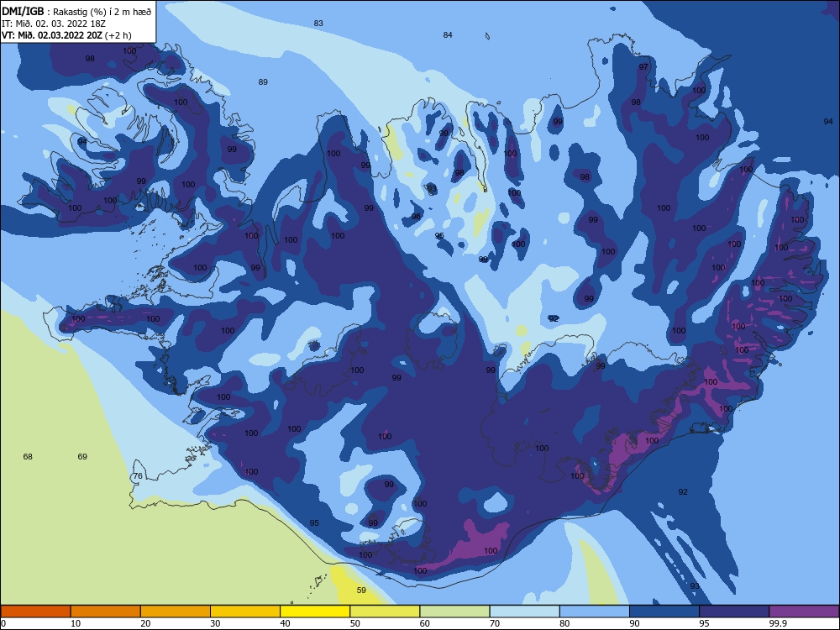Click the title 'DMI/IGB : Rakastig (%) í 2 m hæð'
Image resolution: width=840 pixels, height=630 pixels.
coord(76,12)
